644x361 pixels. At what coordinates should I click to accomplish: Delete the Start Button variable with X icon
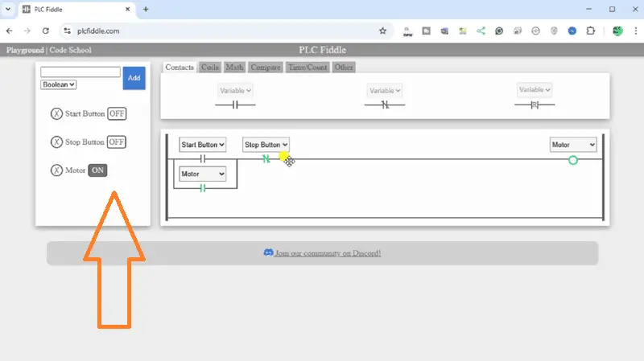coord(56,113)
